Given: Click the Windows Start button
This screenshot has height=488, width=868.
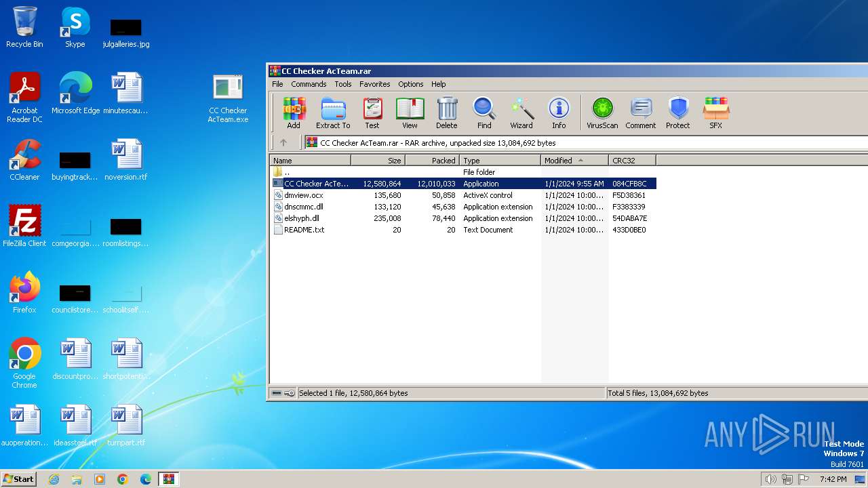Looking at the screenshot, I should tap(19, 479).
